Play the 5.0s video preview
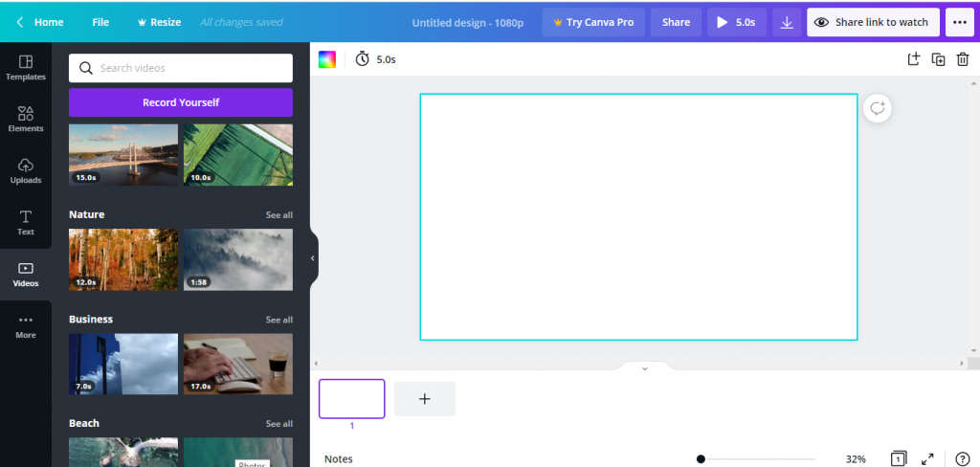This screenshot has width=980, height=467. 737,23
